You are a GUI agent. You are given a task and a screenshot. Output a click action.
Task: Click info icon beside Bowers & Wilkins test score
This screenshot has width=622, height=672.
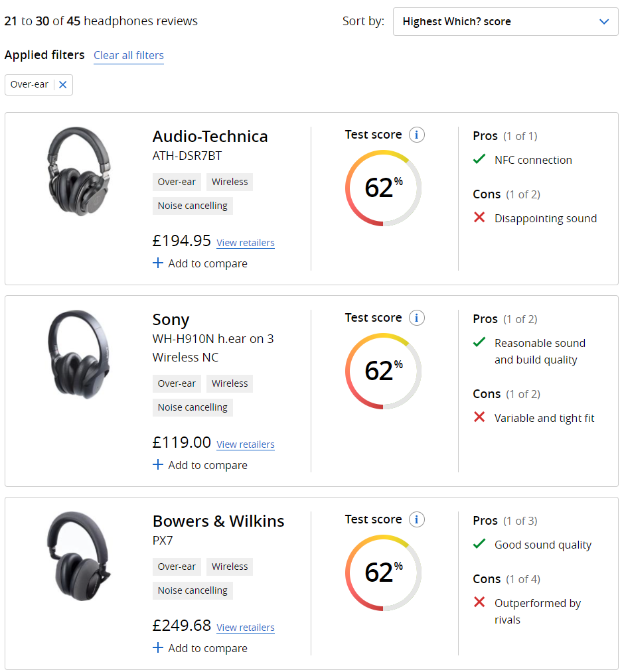pos(416,520)
